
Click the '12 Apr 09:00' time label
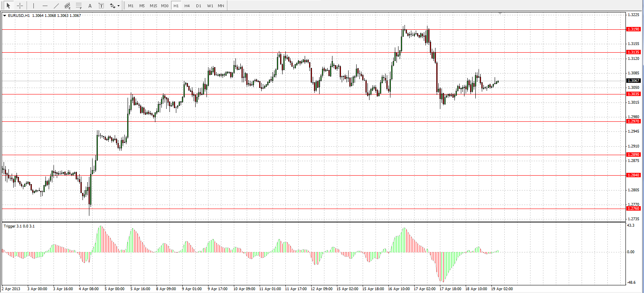pyautogui.click(x=322, y=289)
